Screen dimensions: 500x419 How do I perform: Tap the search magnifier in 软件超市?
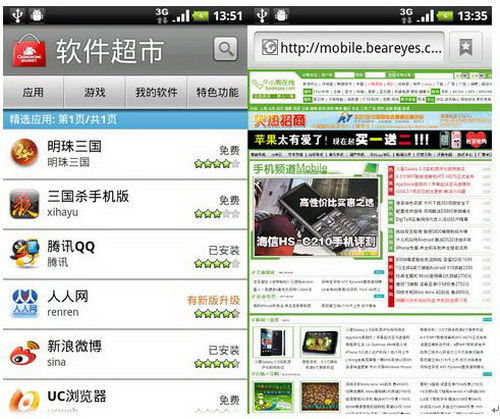click(226, 49)
